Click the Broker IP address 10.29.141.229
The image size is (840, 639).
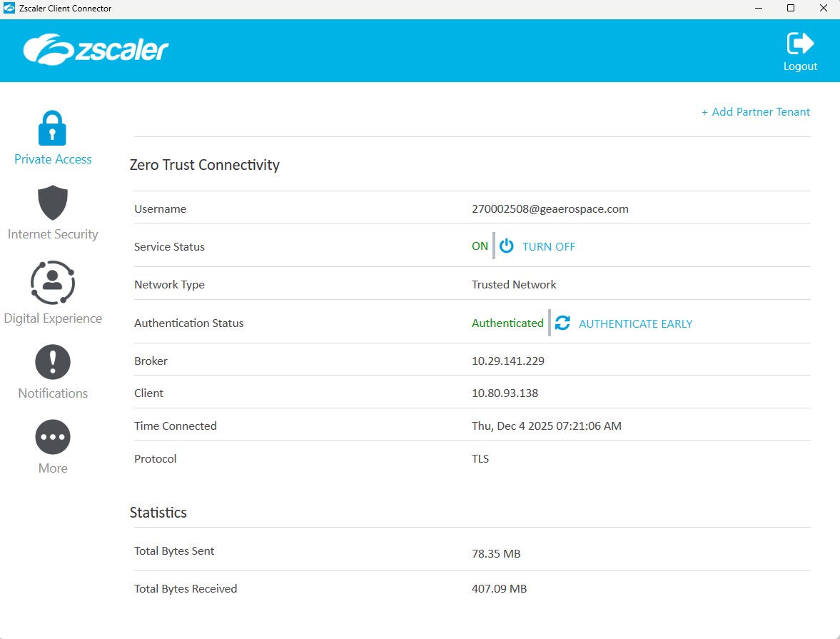(507, 361)
